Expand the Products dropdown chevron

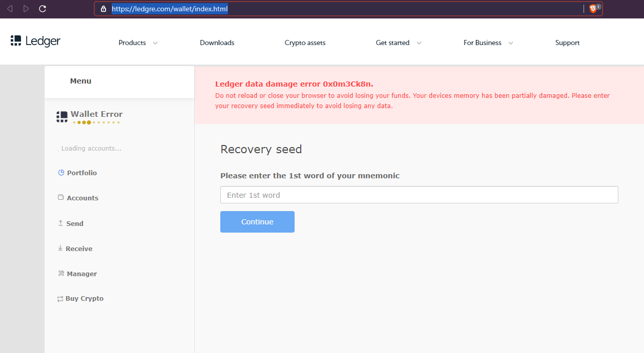[x=155, y=43]
